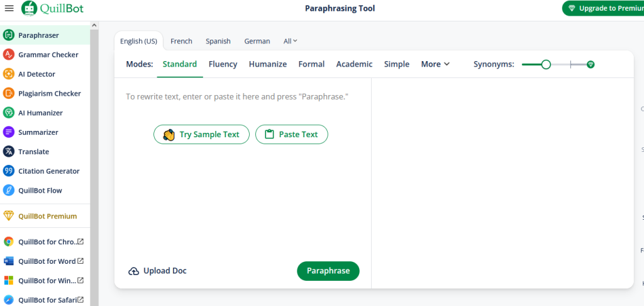Click the sidebar scroll-up arrow

pos(94,25)
